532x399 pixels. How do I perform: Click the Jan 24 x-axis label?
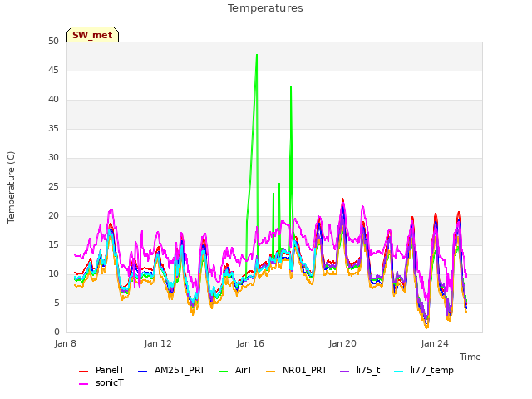point(435,343)
